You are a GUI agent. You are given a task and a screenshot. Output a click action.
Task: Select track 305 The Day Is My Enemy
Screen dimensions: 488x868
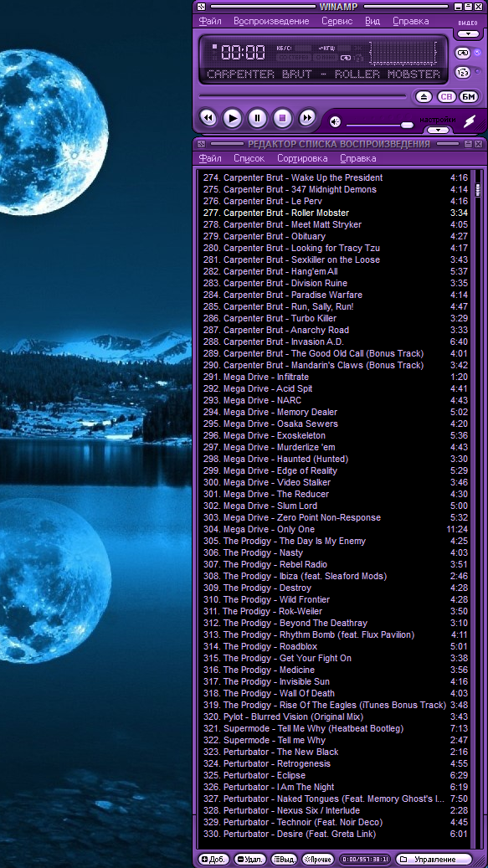(x=336, y=541)
